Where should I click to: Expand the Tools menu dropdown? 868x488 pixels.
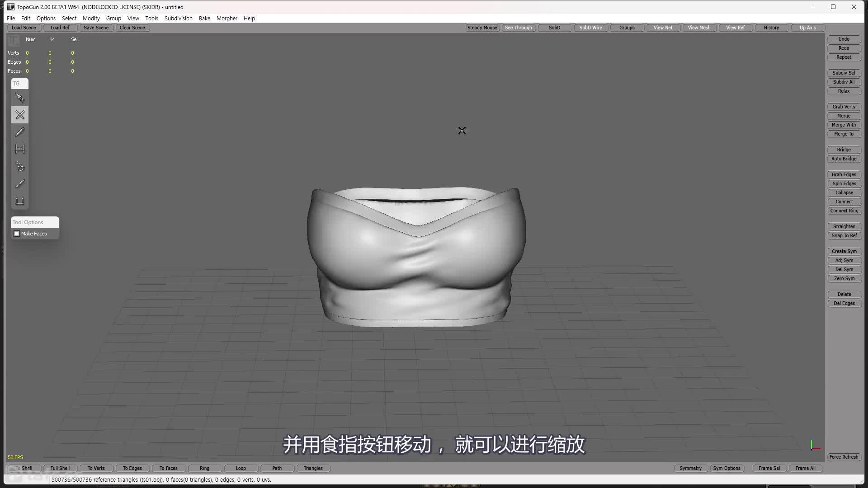click(151, 19)
